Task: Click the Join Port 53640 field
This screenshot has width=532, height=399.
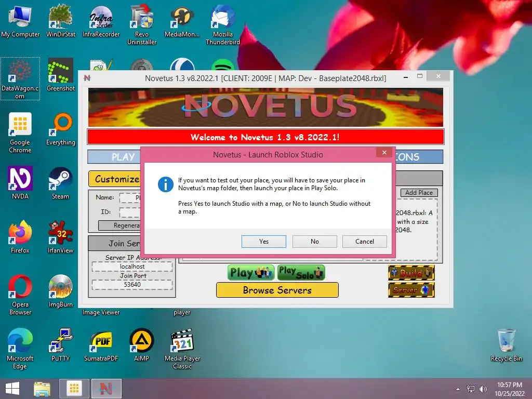Action: (x=132, y=285)
